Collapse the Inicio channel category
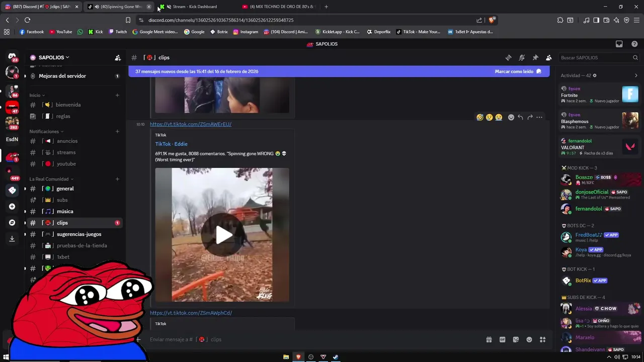The height and width of the screenshot is (362, 644). tap(37, 95)
